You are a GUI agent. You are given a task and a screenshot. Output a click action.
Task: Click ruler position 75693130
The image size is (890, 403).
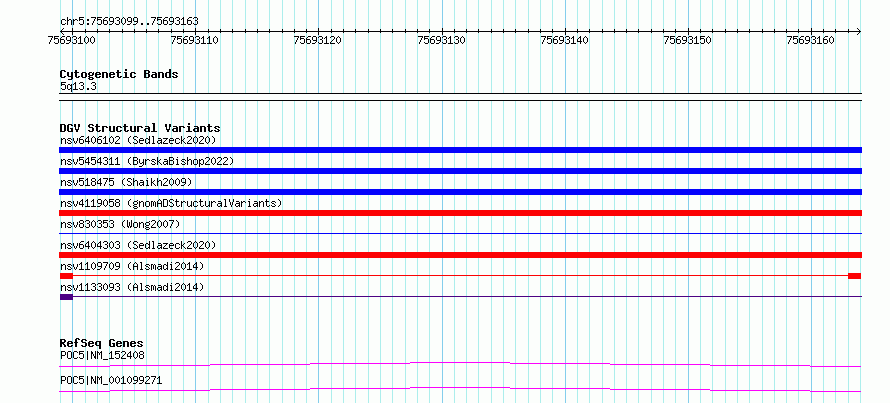pyautogui.click(x=442, y=40)
